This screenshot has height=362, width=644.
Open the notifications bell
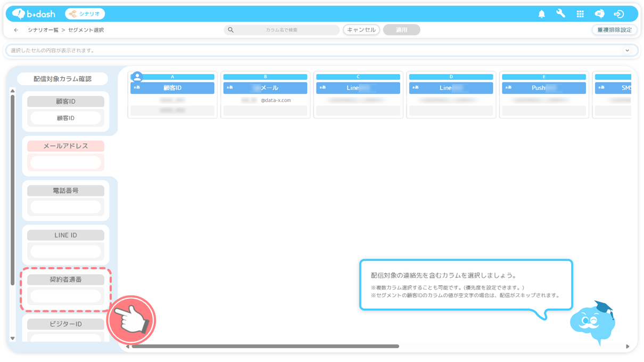coord(542,14)
